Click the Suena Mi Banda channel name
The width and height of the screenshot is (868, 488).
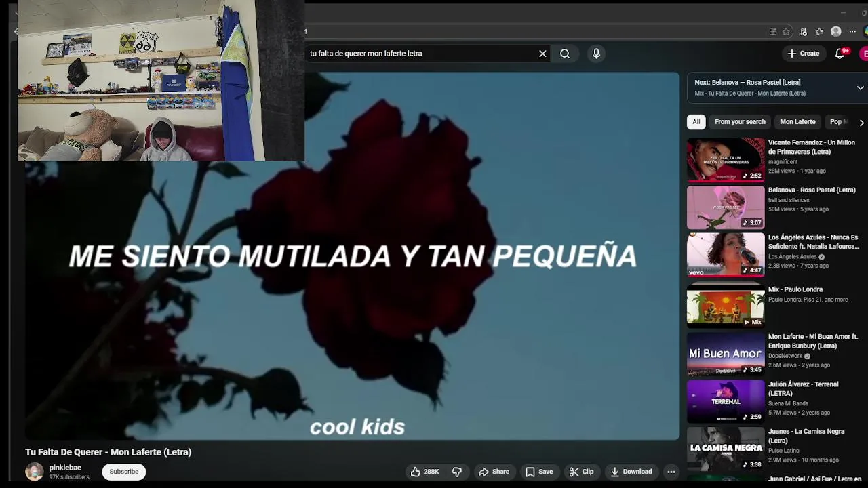788,403
